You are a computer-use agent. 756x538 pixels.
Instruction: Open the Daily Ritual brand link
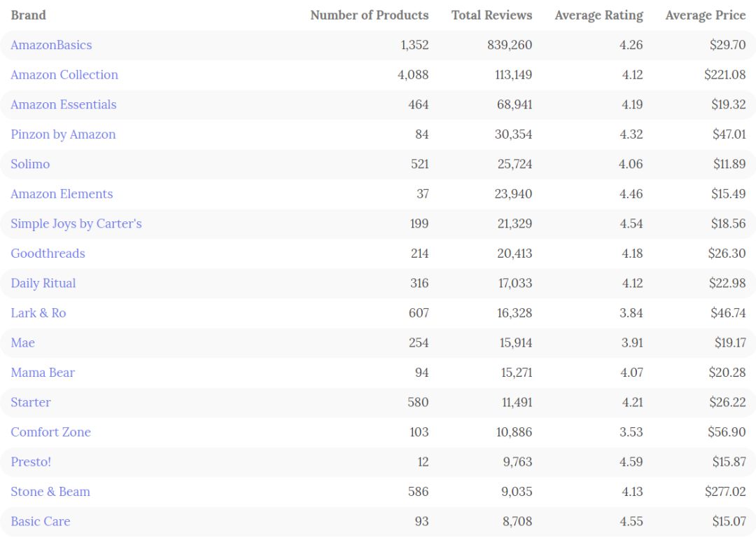click(43, 283)
